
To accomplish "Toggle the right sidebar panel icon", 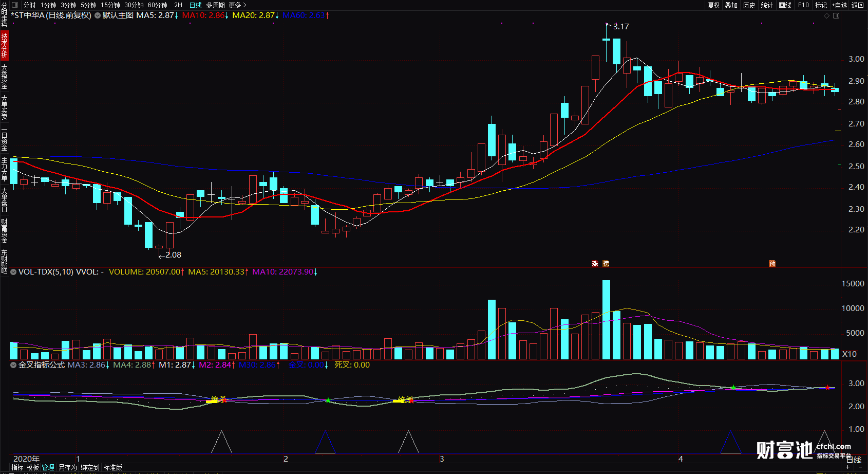I will click(836, 16).
